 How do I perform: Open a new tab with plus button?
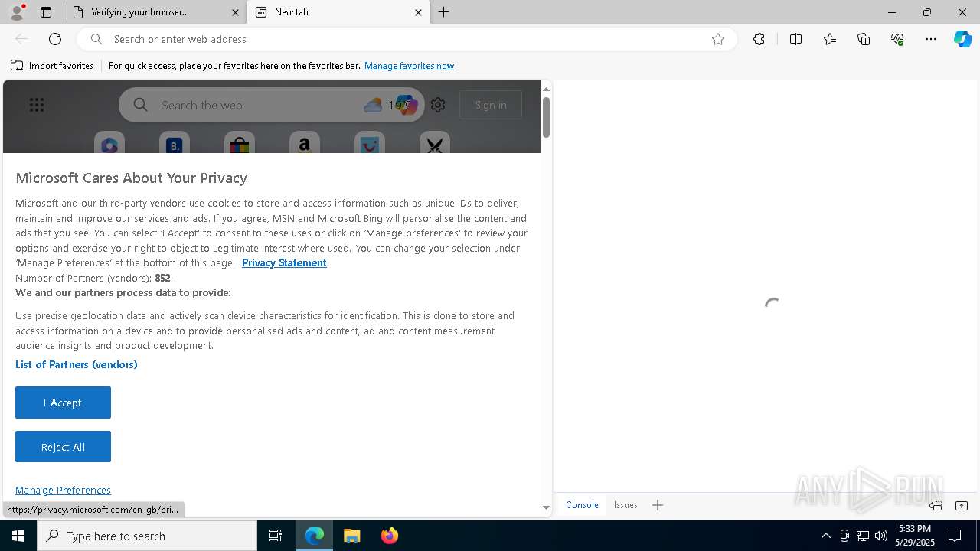tap(444, 12)
